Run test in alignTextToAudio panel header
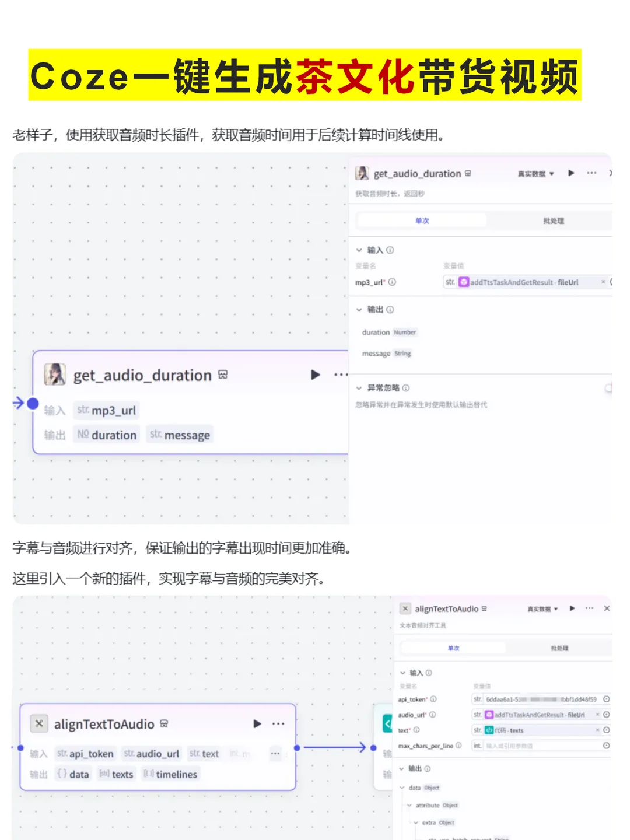 click(572, 608)
